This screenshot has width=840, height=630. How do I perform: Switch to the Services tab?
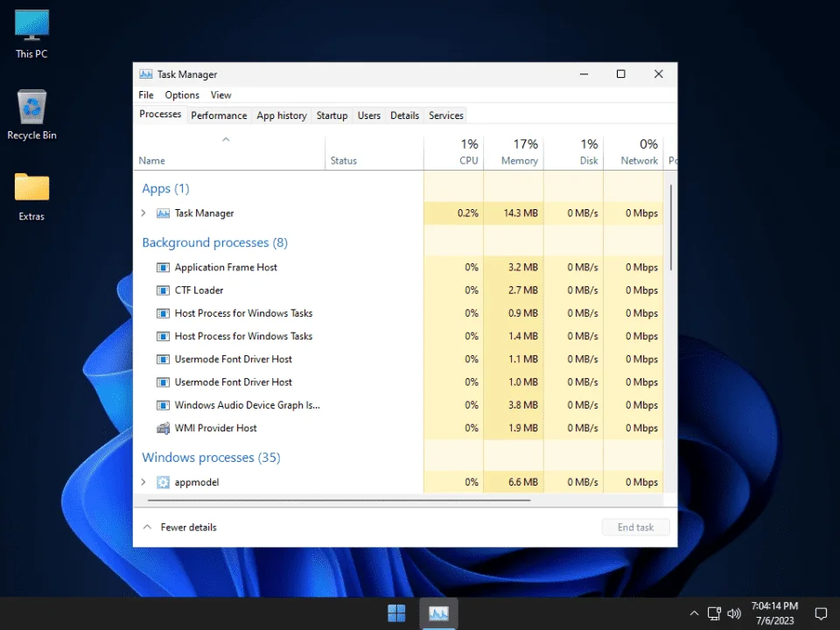445,115
